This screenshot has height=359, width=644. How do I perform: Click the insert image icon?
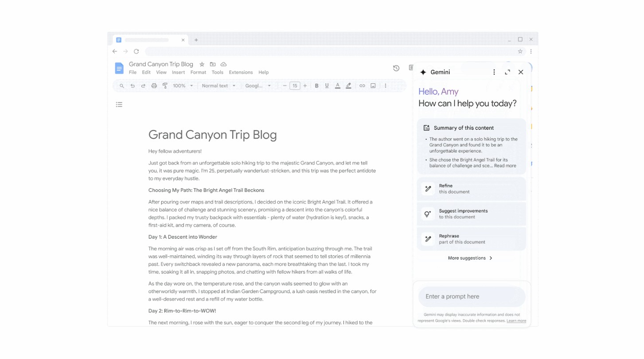pyautogui.click(x=373, y=86)
